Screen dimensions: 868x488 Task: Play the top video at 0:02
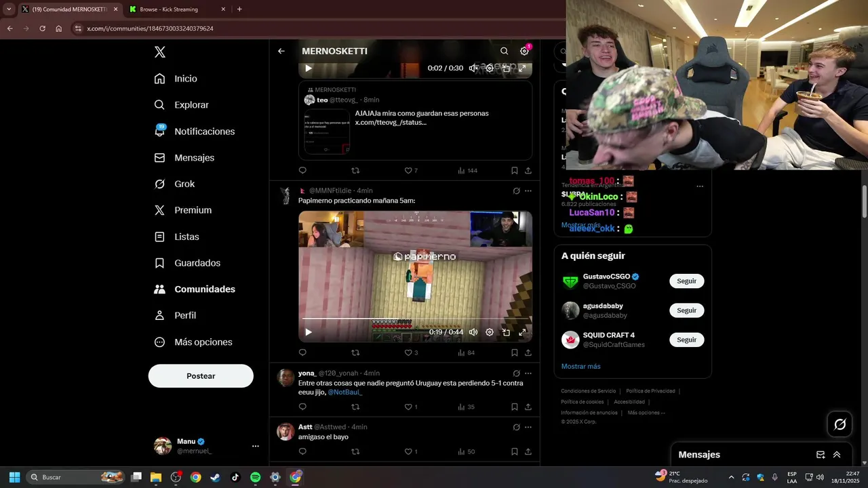click(x=309, y=68)
